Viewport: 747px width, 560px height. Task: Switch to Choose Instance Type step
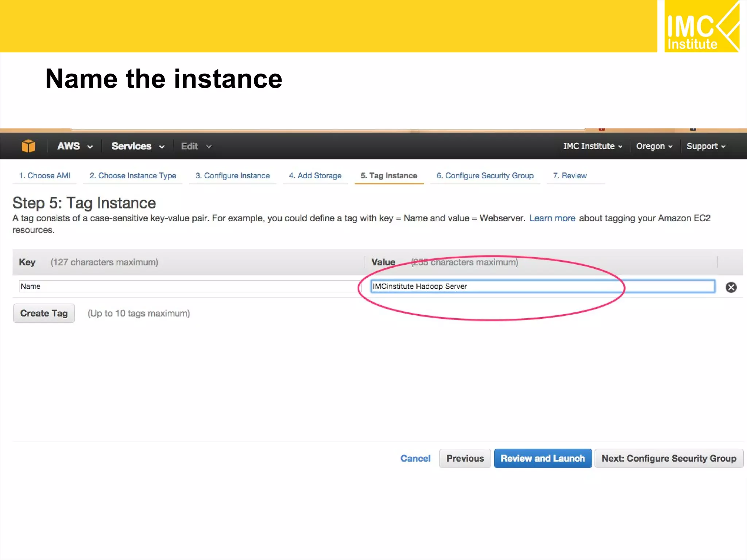(133, 176)
